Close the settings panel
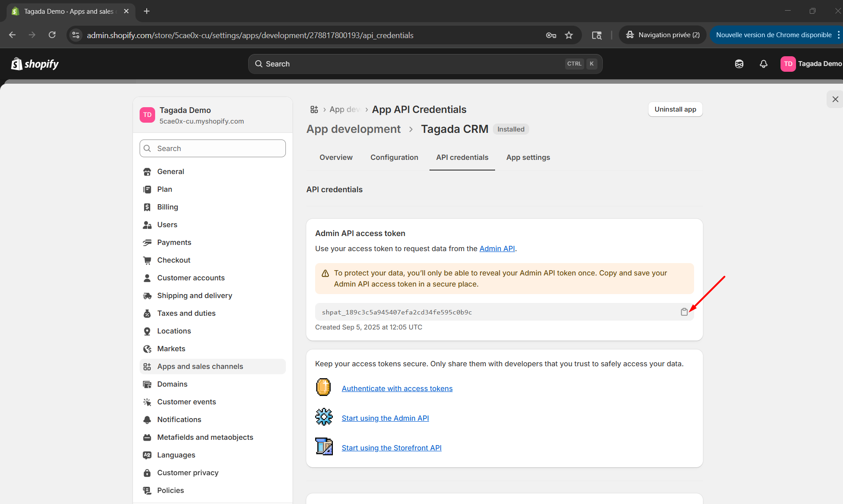 tap(835, 99)
